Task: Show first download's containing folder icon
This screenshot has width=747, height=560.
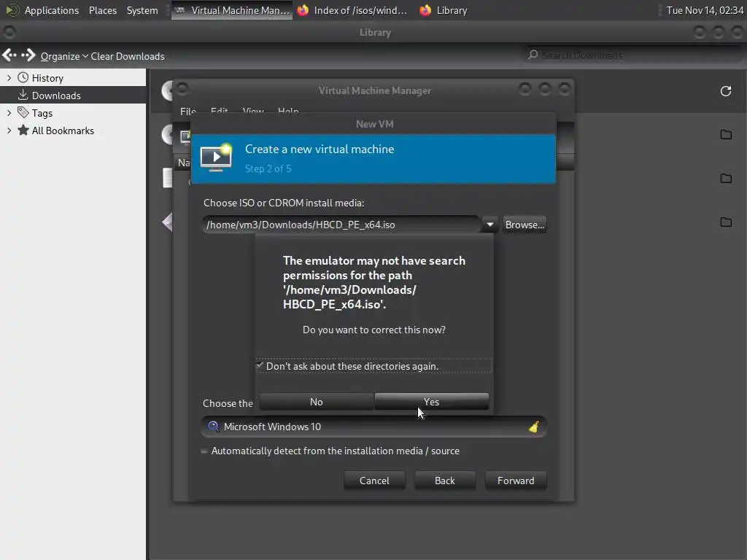Action: 726,135
